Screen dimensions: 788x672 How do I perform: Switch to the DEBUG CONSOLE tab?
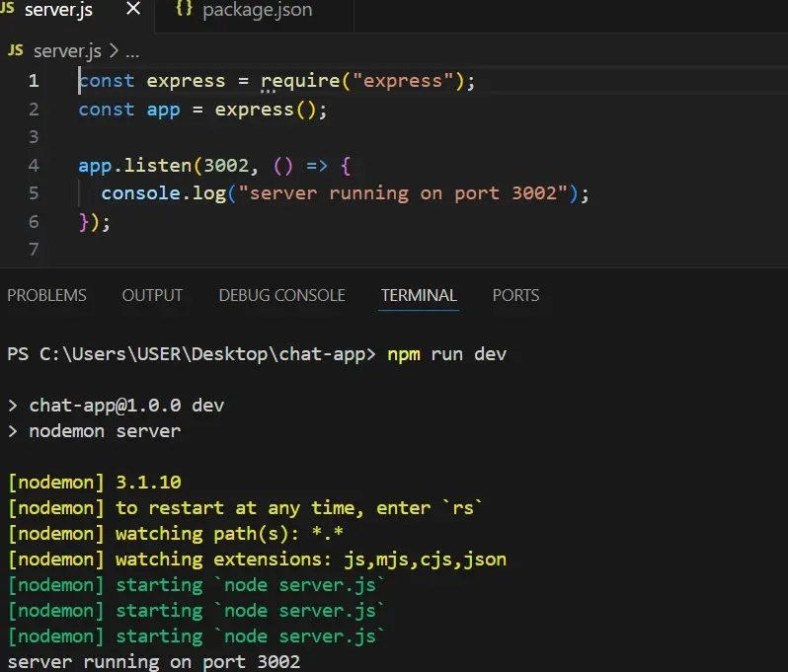(x=282, y=295)
